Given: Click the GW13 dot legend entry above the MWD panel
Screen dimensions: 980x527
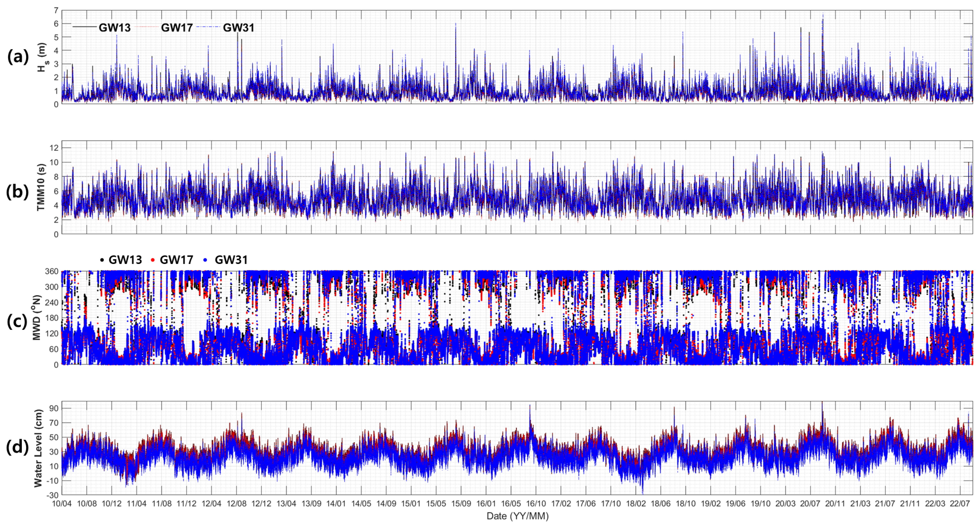Looking at the screenshot, I should [121, 260].
